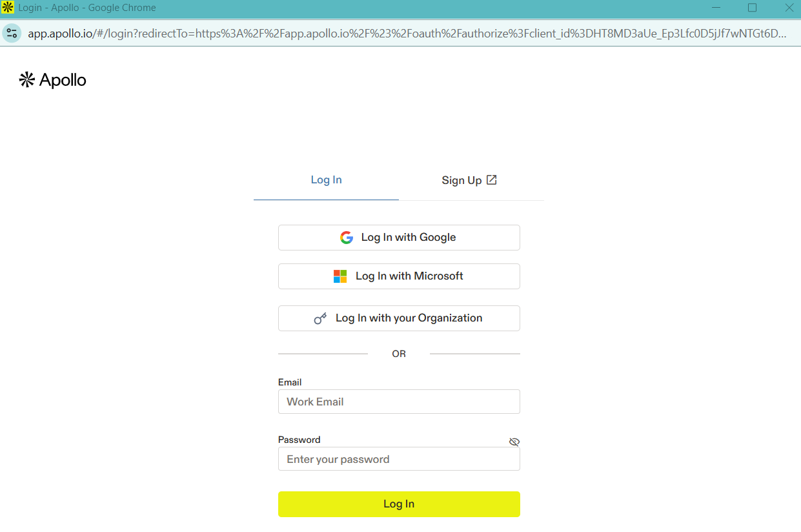Maximize the Chrome window
Viewport: 801px width, 532px height.
pyautogui.click(x=752, y=8)
